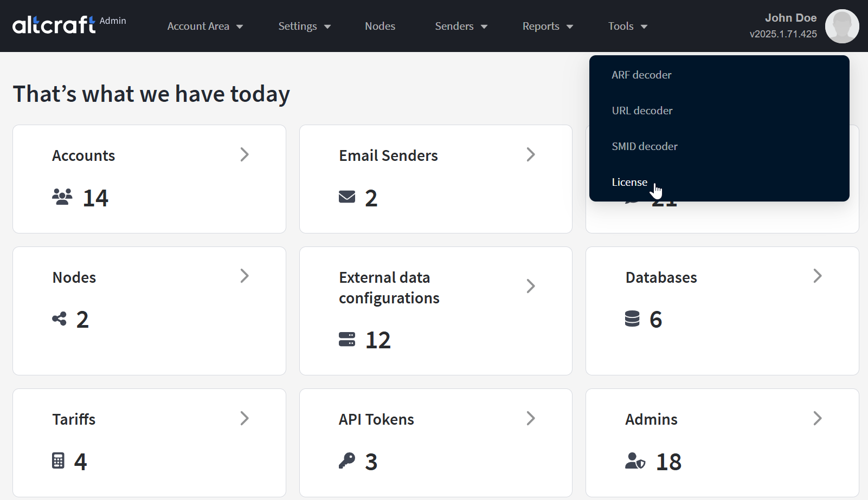Open the Settings dropdown menu

pyautogui.click(x=304, y=26)
